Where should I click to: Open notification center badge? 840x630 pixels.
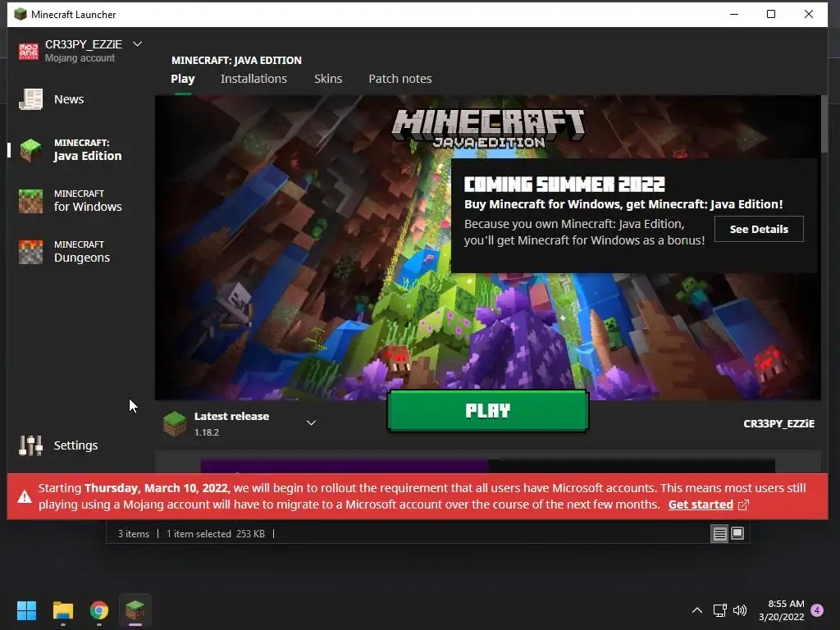click(817, 610)
